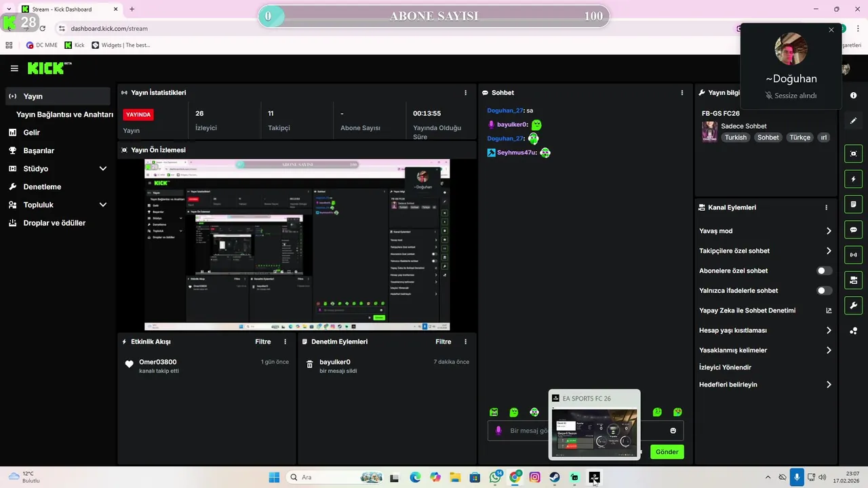Image resolution: width=868 pixels, height=488 pixels.
Task: Click the taskbar microphone tray icon
Action: [797, 477]
